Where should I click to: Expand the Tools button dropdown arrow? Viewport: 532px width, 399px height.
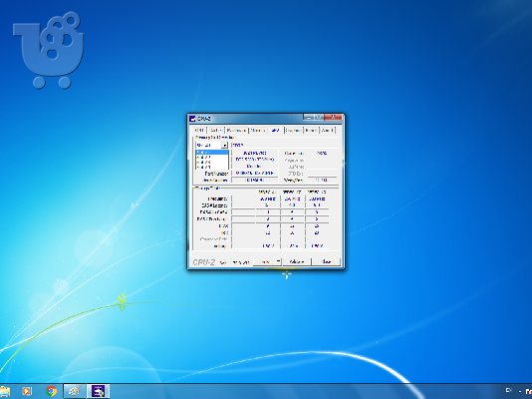point(279,261)
